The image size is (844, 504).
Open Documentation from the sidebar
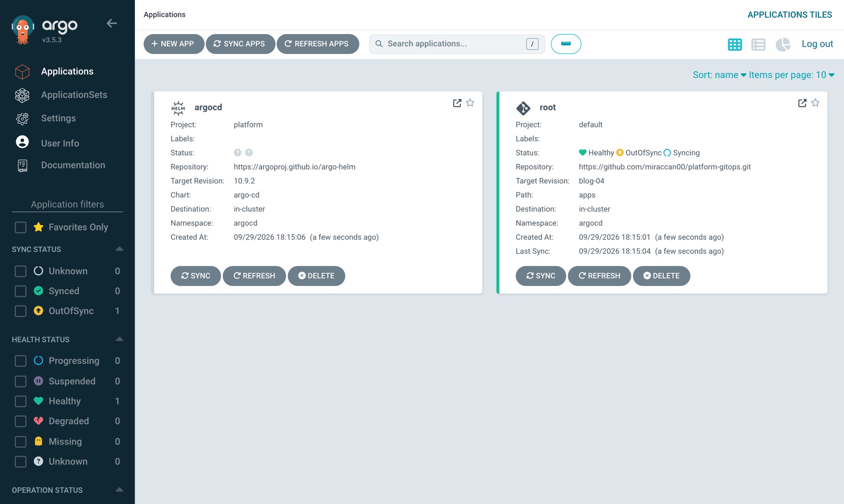coord(73,165)
